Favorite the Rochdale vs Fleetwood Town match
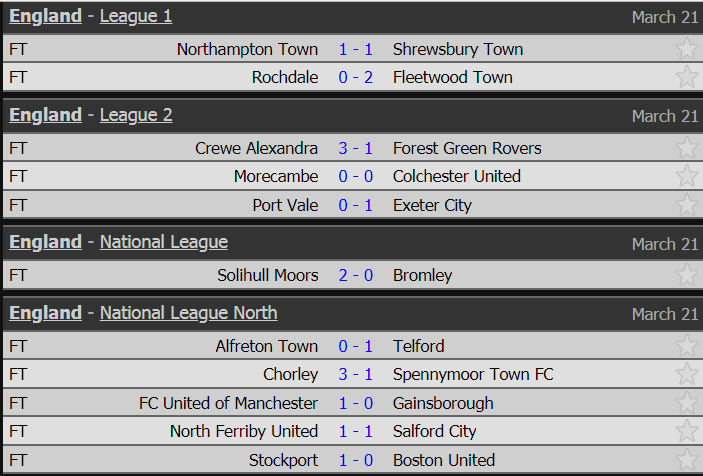703x476 pixels. [x=687, y=77]
